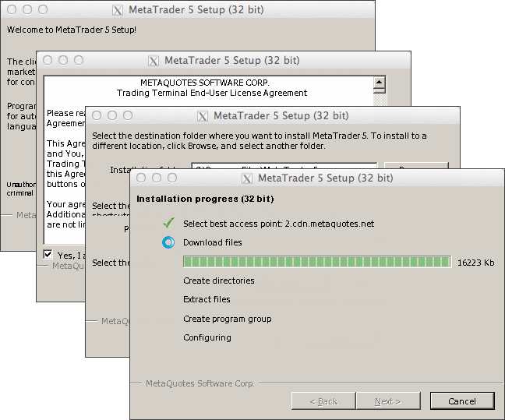505x420 pixels.
Task: Click the green checkmark for access point
Action: (169, 223)
